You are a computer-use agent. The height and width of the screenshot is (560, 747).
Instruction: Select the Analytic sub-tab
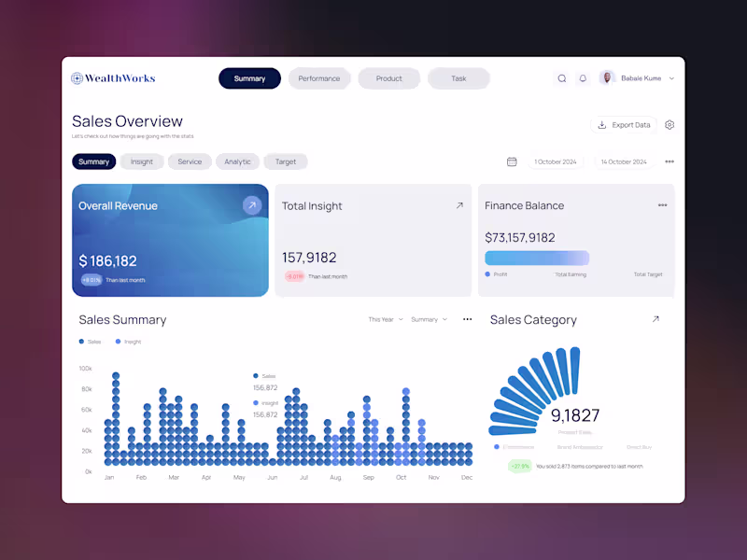pyautogui.click(x=237, y=161)
